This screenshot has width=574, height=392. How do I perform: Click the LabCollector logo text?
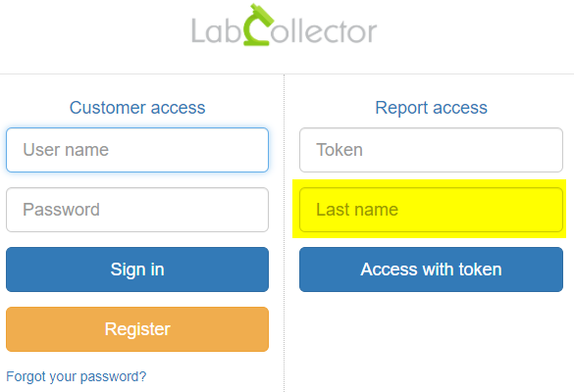click(285, 24)
